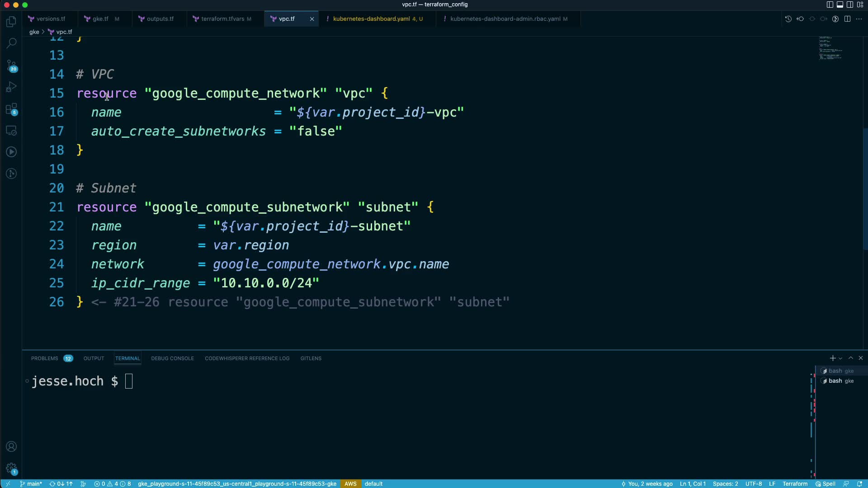Open the Remote Explorer view

(11, 131)
